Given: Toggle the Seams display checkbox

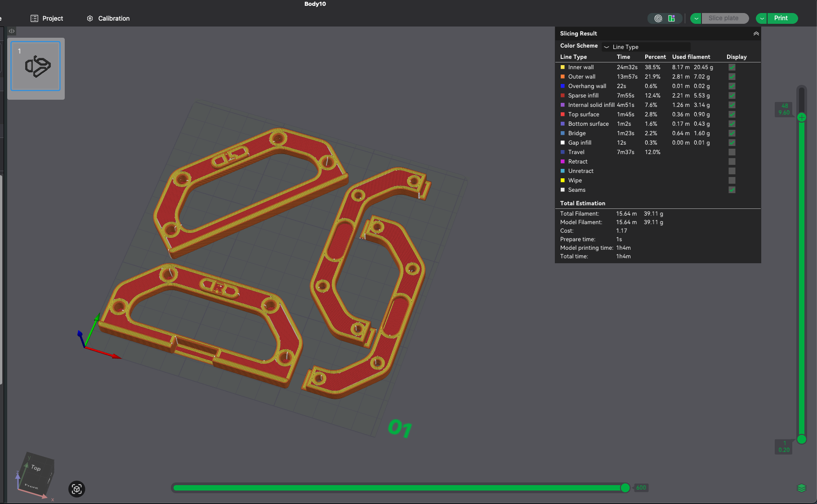Looking at the screenshot, I should (x=732, y=190).
